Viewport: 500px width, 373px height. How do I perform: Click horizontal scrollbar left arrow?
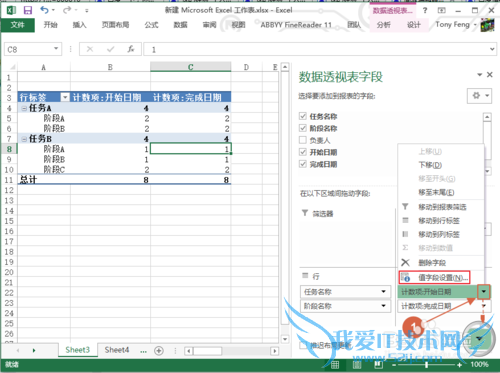[x=188, y=351]
